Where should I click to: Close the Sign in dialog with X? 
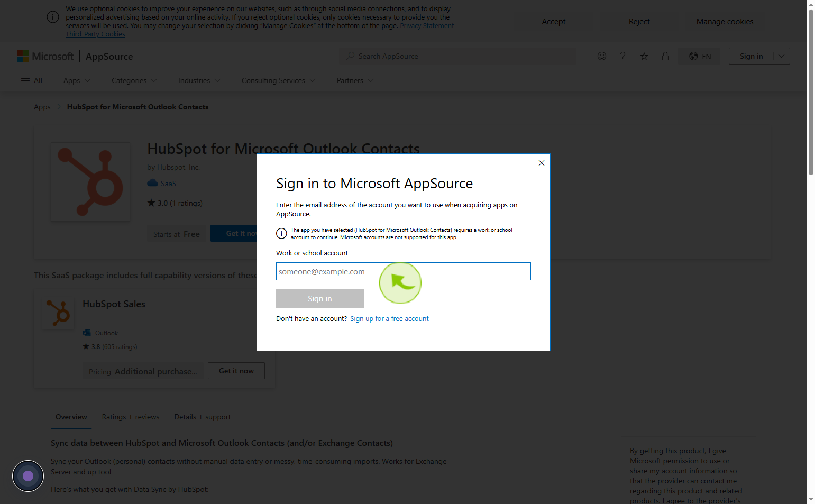tap(541, 163)
